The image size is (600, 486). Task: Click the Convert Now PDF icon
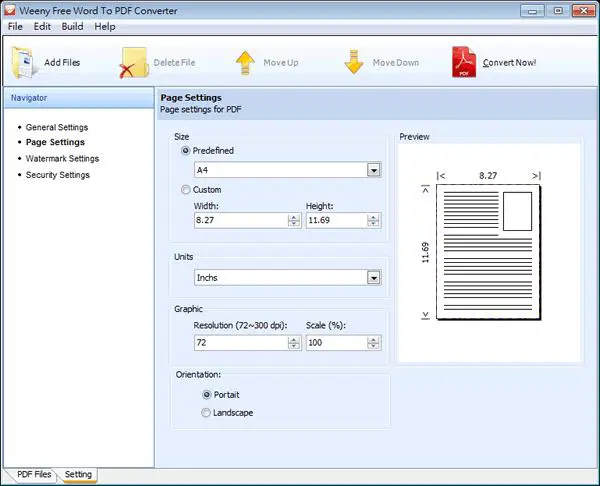(464, 62)
